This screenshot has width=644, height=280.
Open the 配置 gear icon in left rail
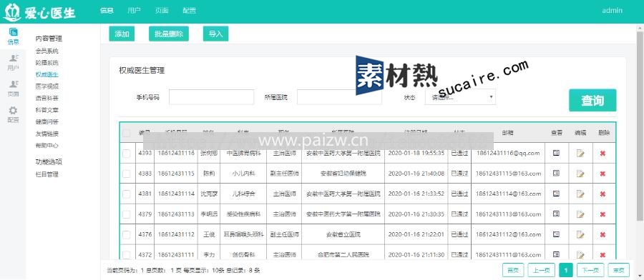[x=13, y=114]
